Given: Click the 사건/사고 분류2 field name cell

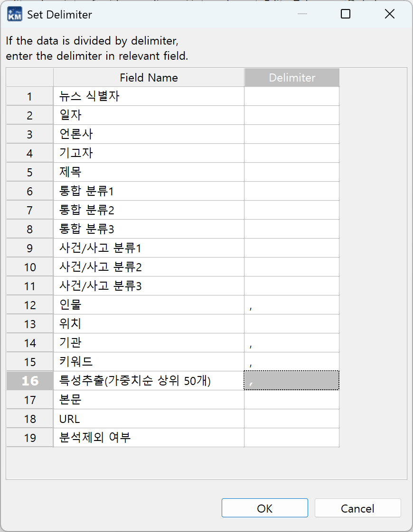Looking at the screenshot, I should click(149, 266).
